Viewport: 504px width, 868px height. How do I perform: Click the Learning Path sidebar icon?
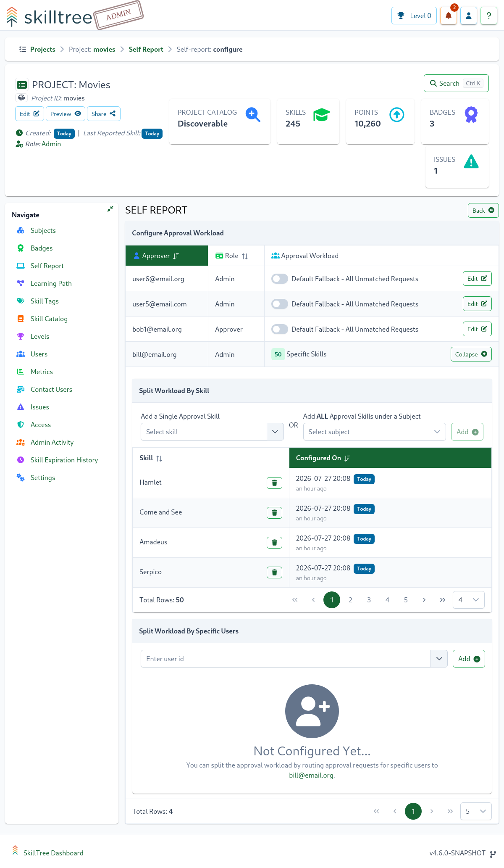click(21, 283)
